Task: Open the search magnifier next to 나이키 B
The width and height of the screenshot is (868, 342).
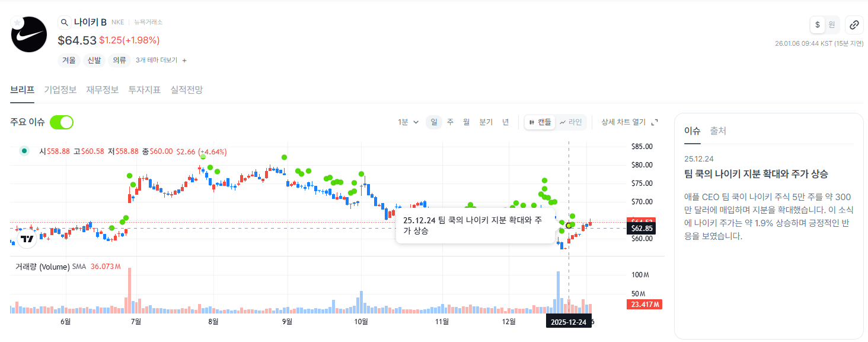Action: coord(64,23)
